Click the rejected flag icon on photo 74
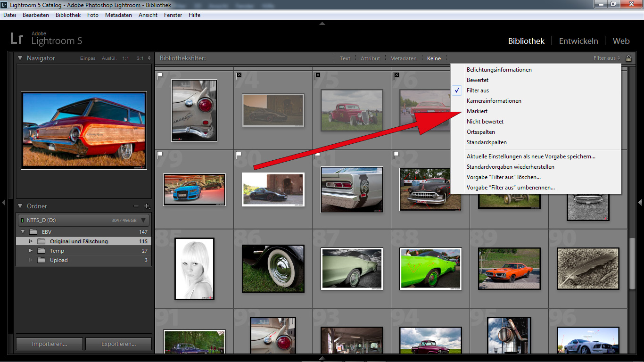 click(x=239, y=74)
